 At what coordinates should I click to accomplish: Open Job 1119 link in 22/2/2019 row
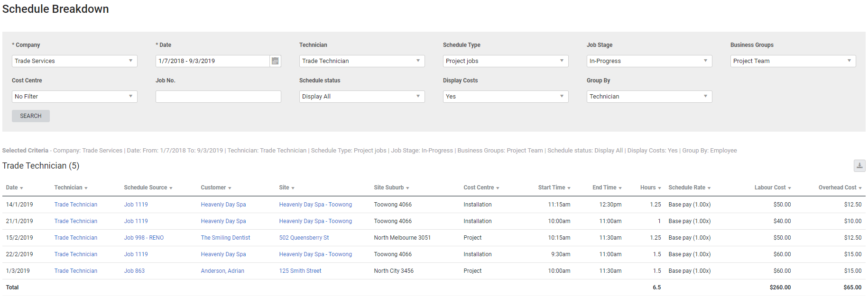[x=136, y=254]
